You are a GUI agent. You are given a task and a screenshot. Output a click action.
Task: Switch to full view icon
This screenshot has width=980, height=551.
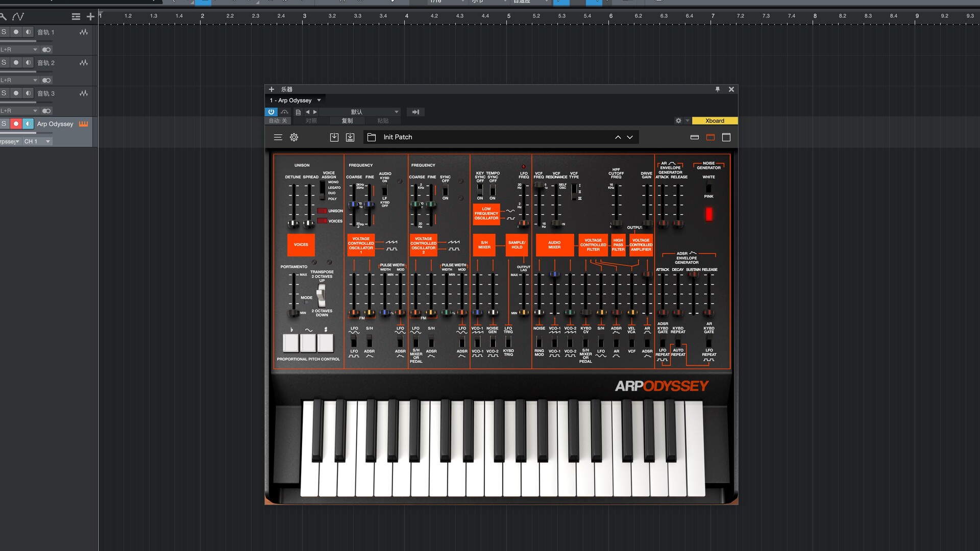726,137
